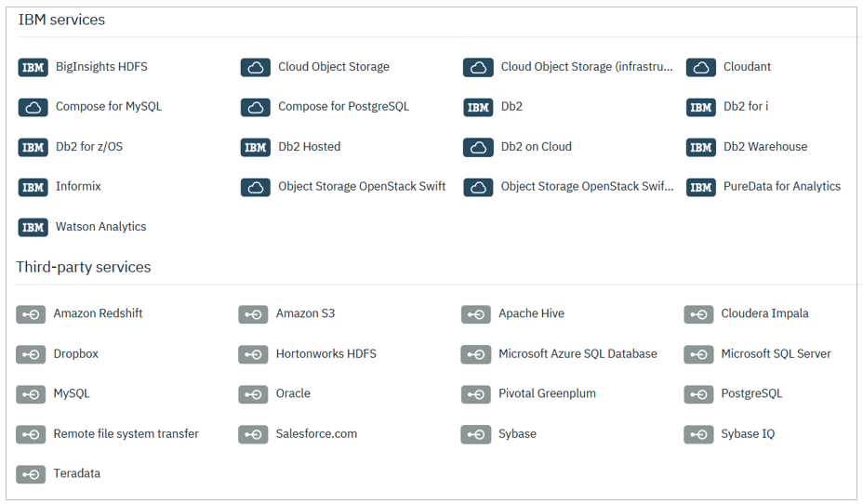
Task: Choose Microsoft Azure SQL Database
Action: pyautogui.click(x=578, y=354)
